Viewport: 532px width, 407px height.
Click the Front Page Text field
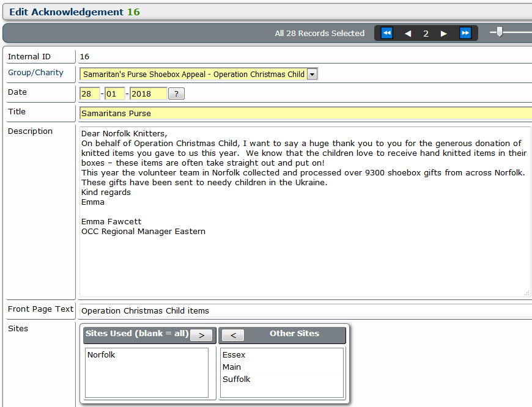click(306, 310)
